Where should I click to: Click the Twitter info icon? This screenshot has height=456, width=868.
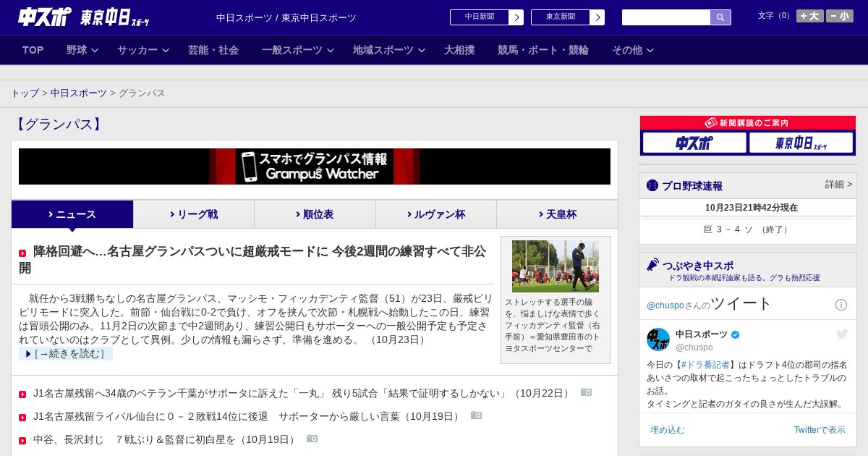coord(841,305)
